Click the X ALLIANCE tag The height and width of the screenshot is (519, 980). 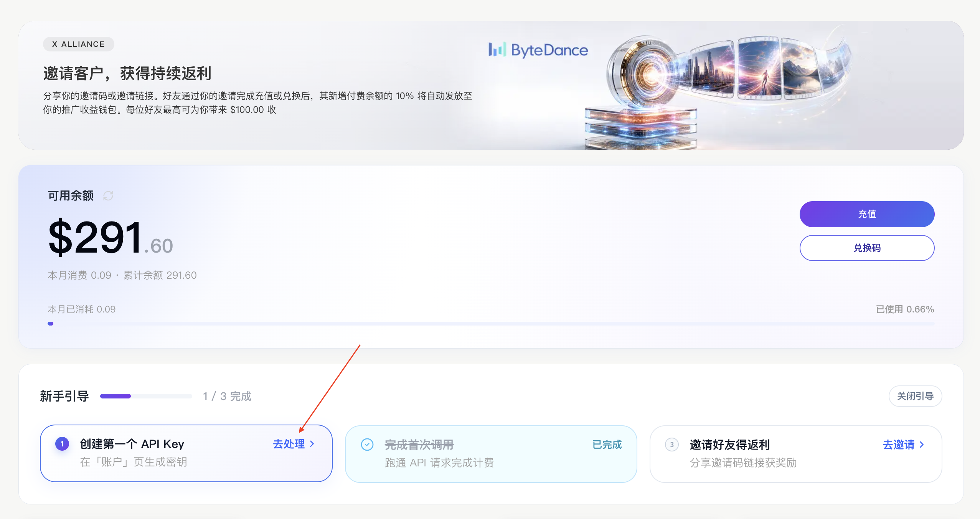[78, 44]
